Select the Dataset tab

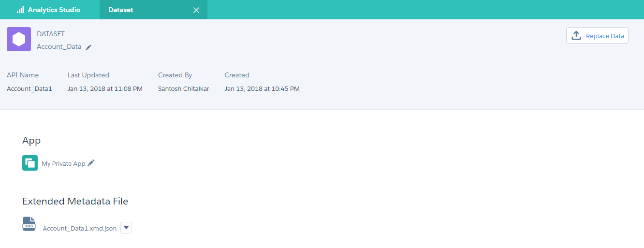[153, 10]
